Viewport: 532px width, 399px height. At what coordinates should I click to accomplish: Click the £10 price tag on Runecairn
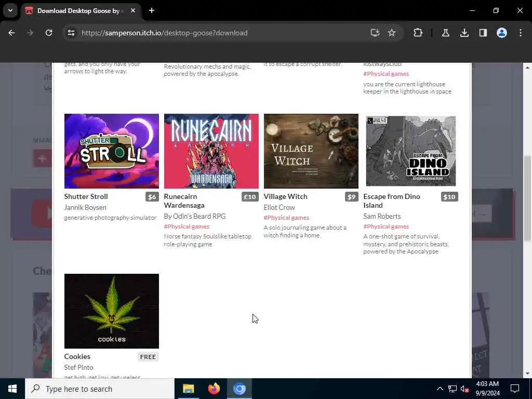point(250,197)
